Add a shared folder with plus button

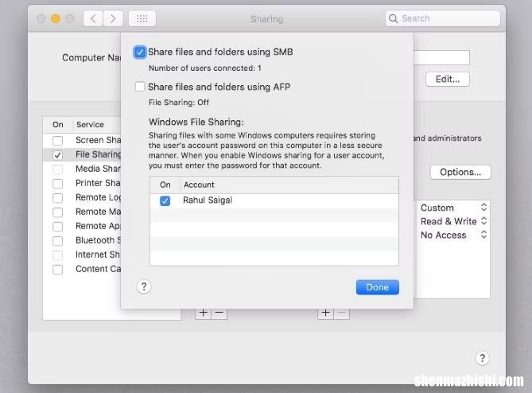point(204,313)
